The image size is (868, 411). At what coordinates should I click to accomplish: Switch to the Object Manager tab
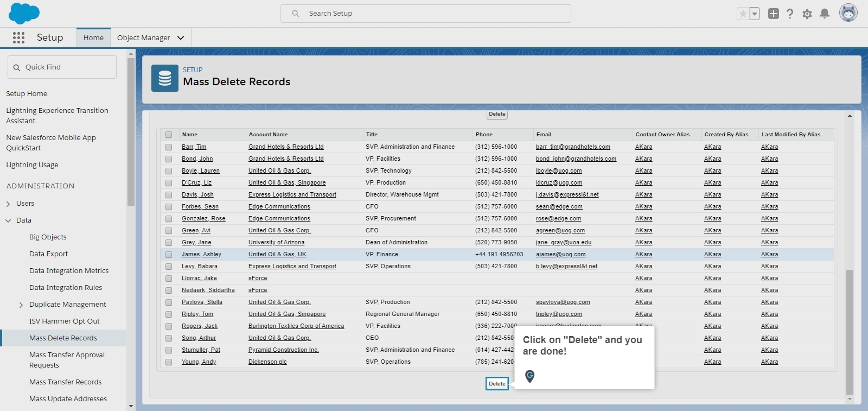[143, 37]
